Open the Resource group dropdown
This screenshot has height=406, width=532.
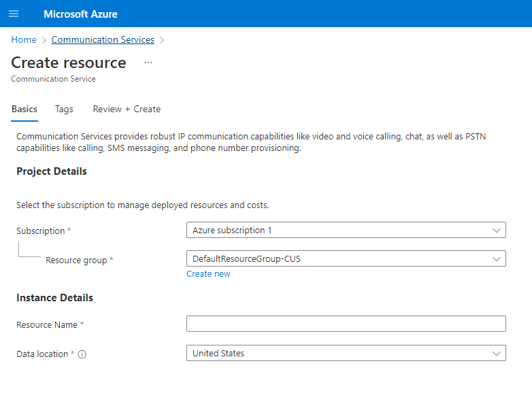point(346,259)
